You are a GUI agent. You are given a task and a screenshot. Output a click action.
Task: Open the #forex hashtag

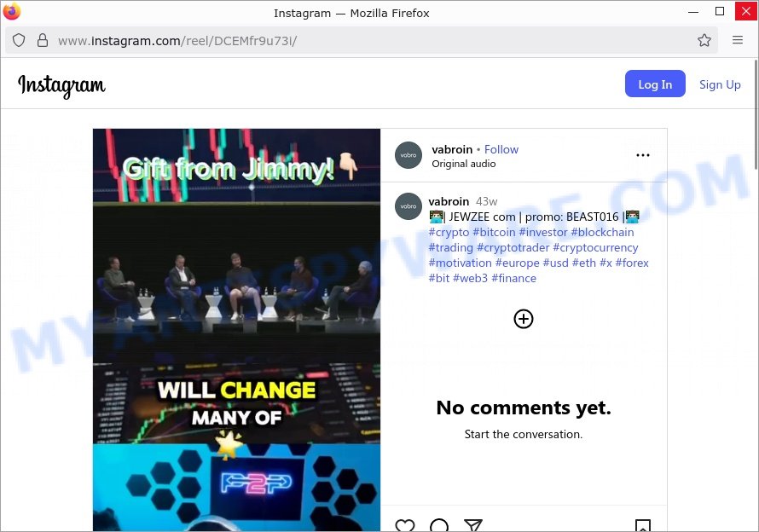(632, 263)
